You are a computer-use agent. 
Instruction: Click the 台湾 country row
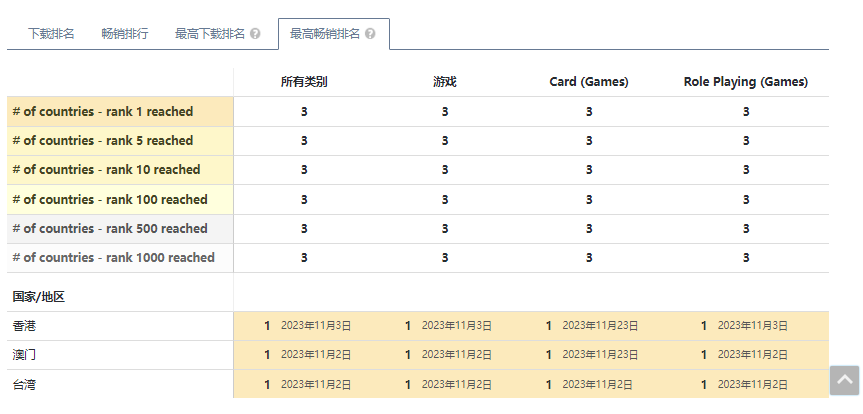[25, 384]
